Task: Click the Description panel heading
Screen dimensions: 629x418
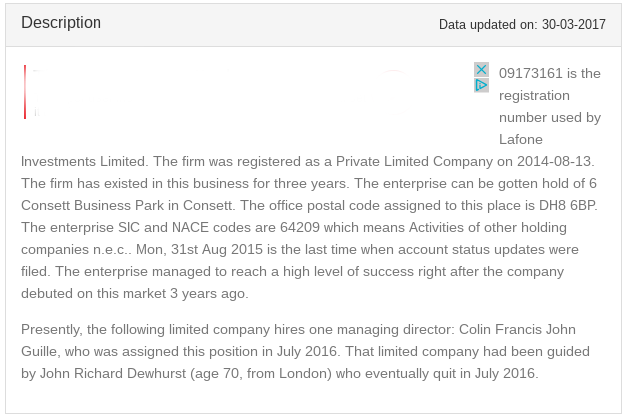Action: [x=61, y=23]
